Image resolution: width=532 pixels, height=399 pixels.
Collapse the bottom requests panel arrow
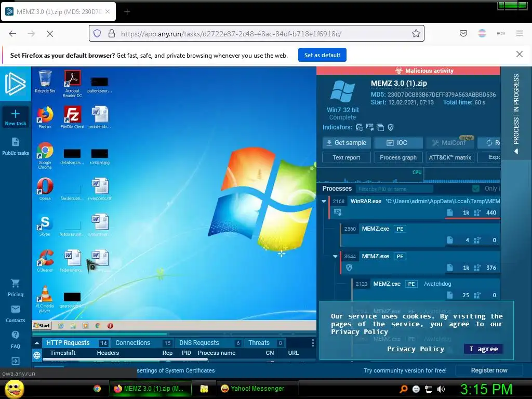(x=37, y=343)
